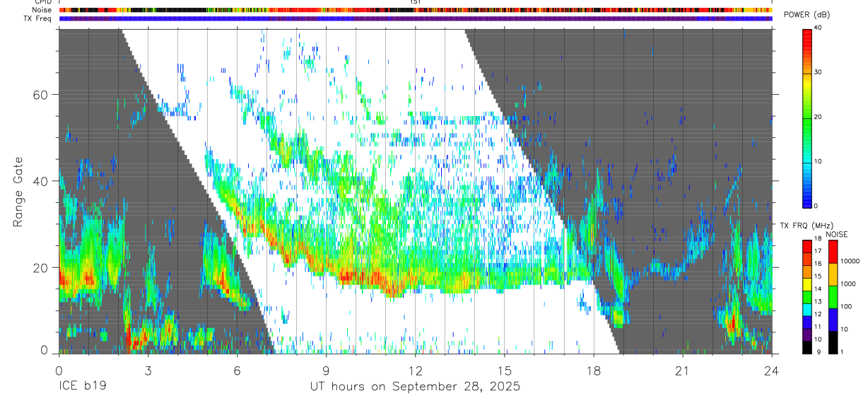Click the CPID row label
Viewport: 868px width, 401px height.
pyautogui.click(x=42, y=2)
